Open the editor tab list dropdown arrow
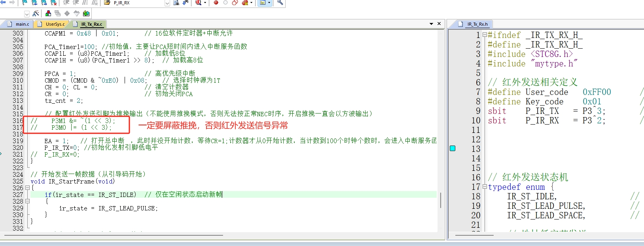The width and height of the screenshot is (644, 246). tap(431, 24)
